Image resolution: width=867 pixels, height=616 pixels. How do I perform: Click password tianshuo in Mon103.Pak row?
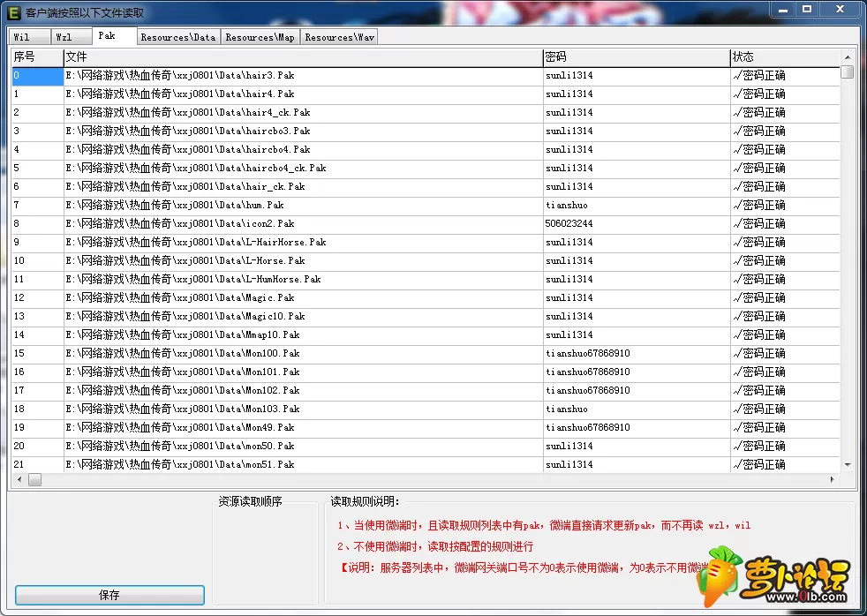pyautogui.click(x=566, y=409)
